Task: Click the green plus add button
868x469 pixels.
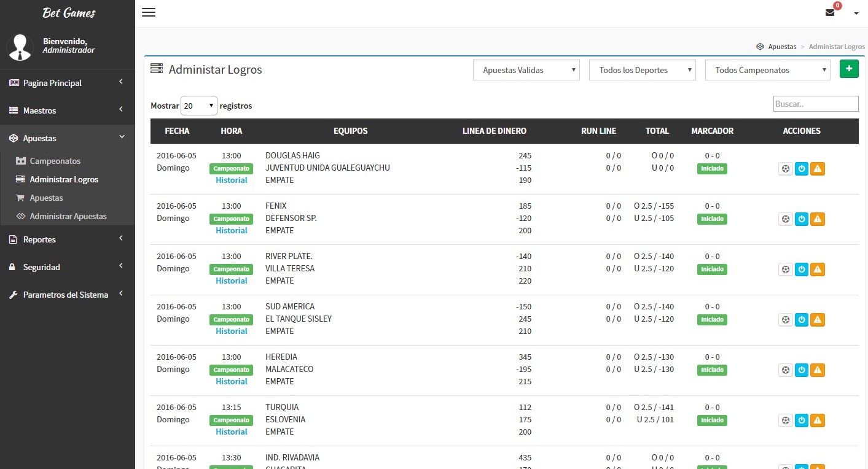Action: (848, 69)
